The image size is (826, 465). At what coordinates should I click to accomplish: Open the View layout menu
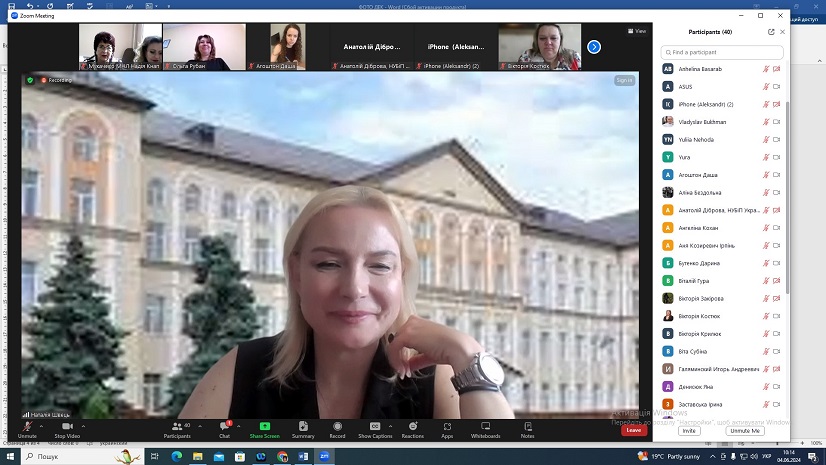coord(637,31)
